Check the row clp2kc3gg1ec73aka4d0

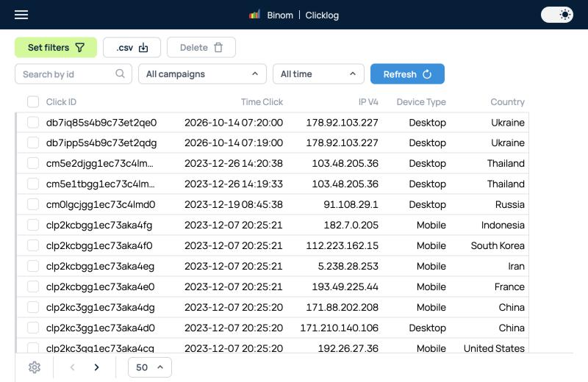coord(33,328)
